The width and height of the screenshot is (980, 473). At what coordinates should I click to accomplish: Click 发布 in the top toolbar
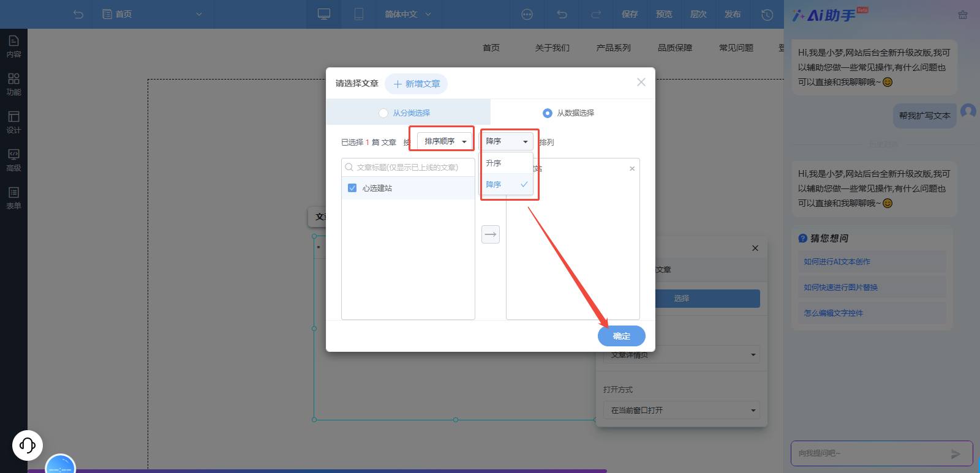pos(733,14)
